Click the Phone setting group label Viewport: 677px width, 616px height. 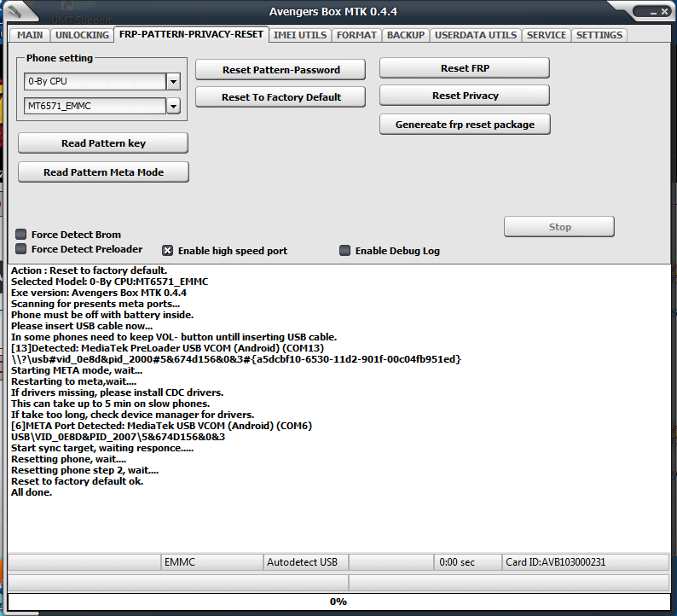(x=60, y=58)
